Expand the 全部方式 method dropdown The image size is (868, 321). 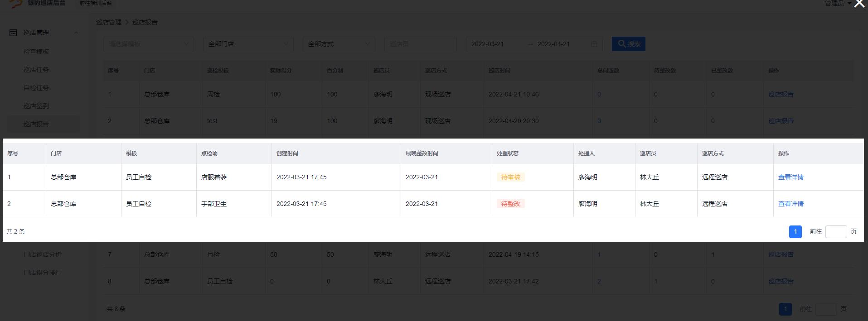[339, 44]
